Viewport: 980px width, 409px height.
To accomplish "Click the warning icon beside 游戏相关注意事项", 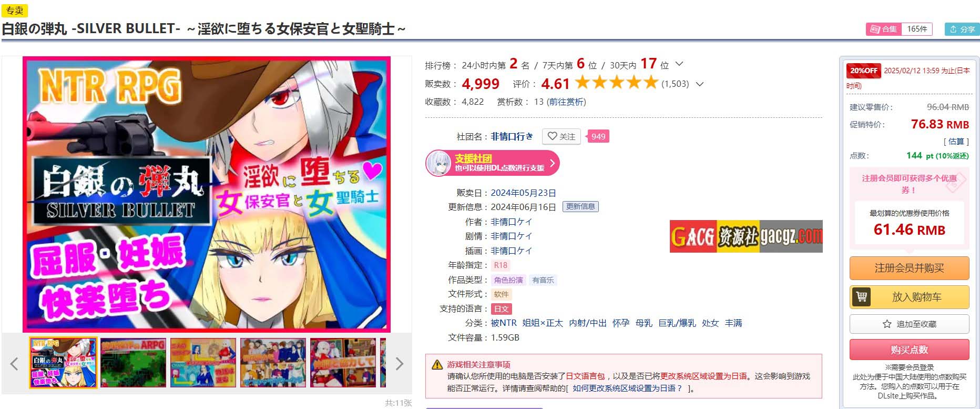I will click(437, 364).
